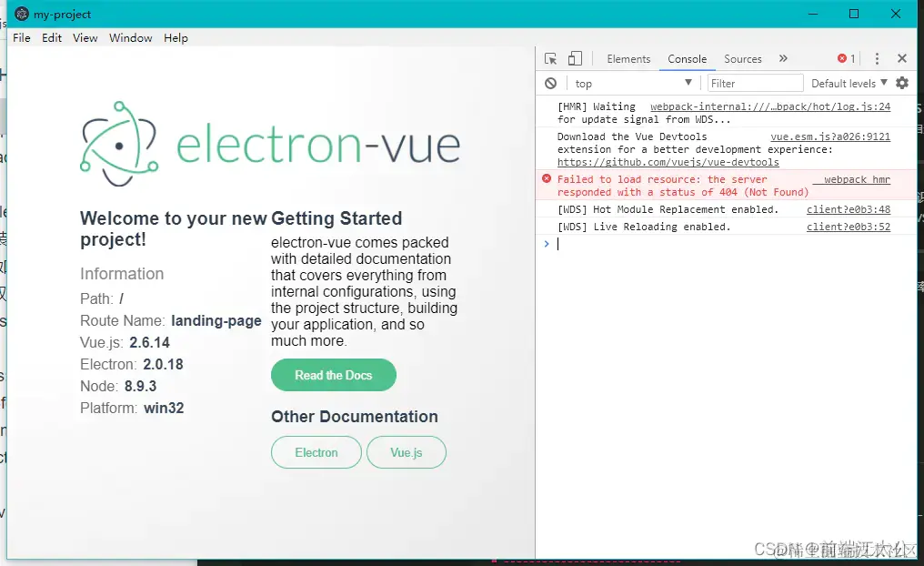Open the __webpack_hmr source link

[x=851, y=179]
